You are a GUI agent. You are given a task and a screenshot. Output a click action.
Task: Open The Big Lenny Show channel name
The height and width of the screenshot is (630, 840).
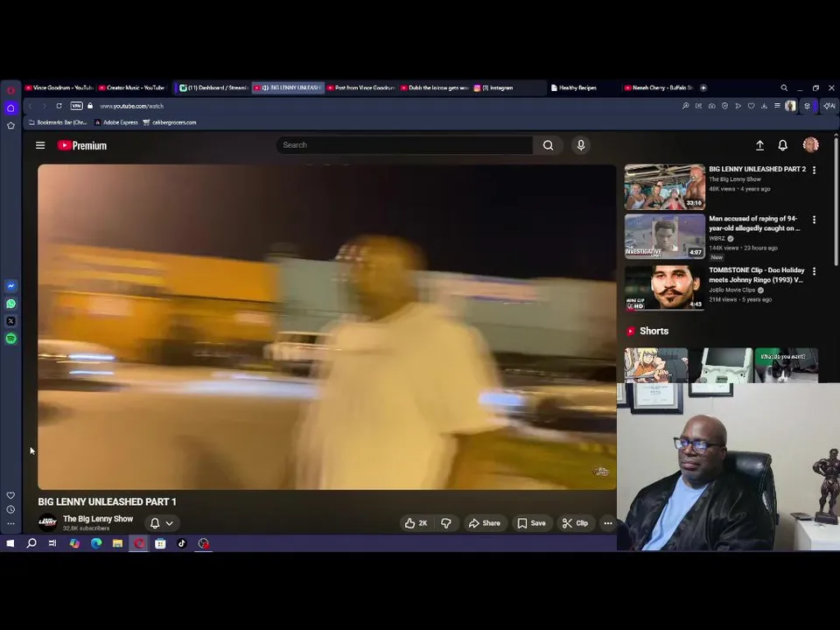98,519
